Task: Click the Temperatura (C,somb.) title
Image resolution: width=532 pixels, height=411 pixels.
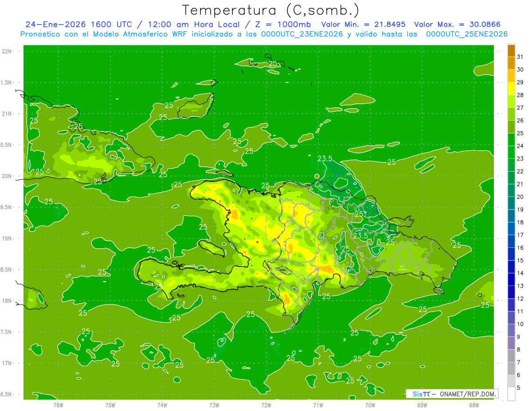Action: click(271, 10)
